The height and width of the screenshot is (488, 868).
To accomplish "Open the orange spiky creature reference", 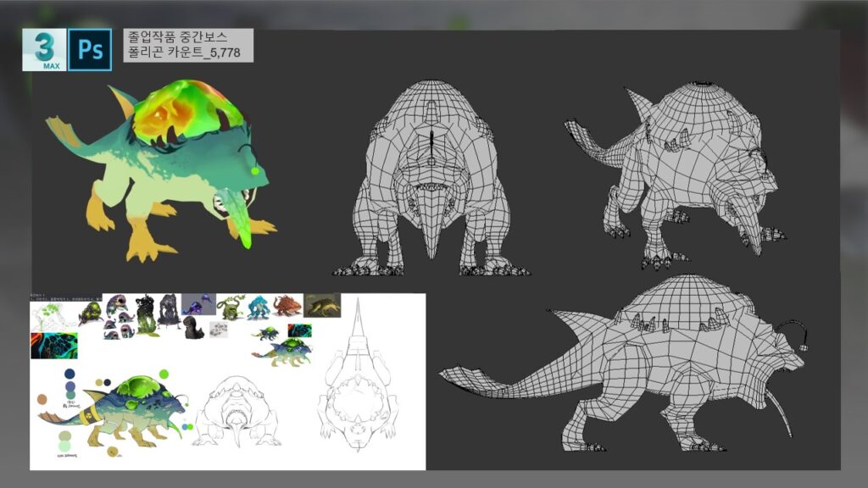I will [x=287, y=306].
